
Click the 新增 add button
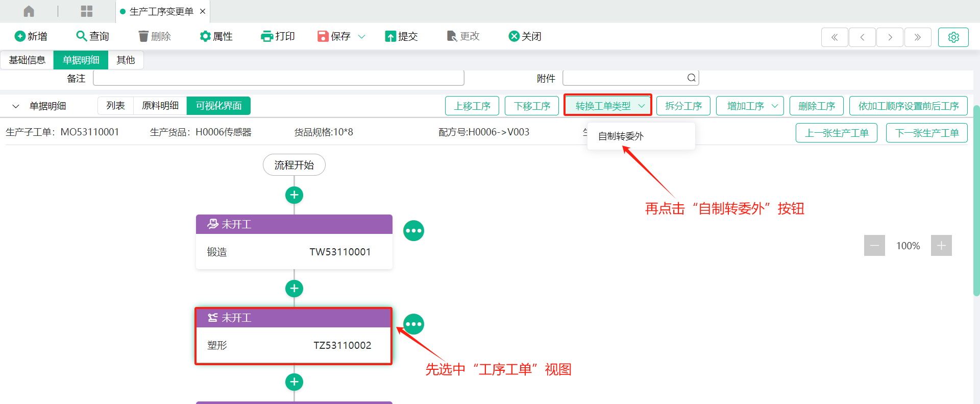[x=31, y=36]
